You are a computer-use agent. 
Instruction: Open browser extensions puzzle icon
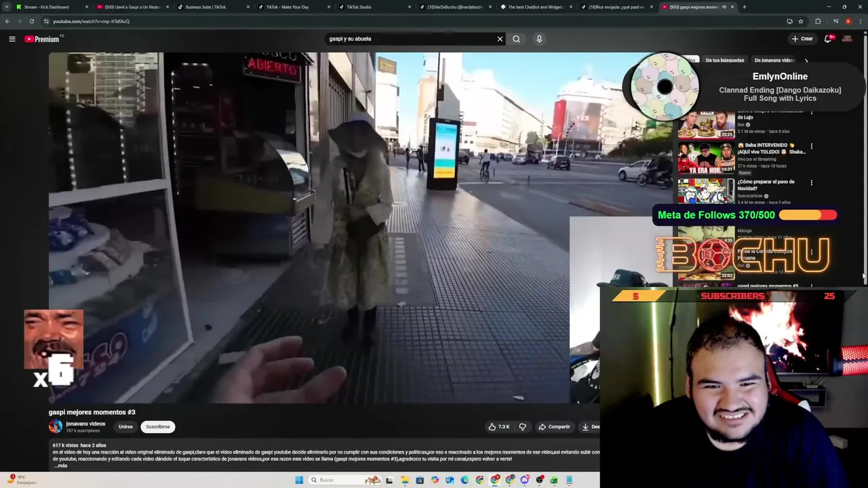pos(818,21)
